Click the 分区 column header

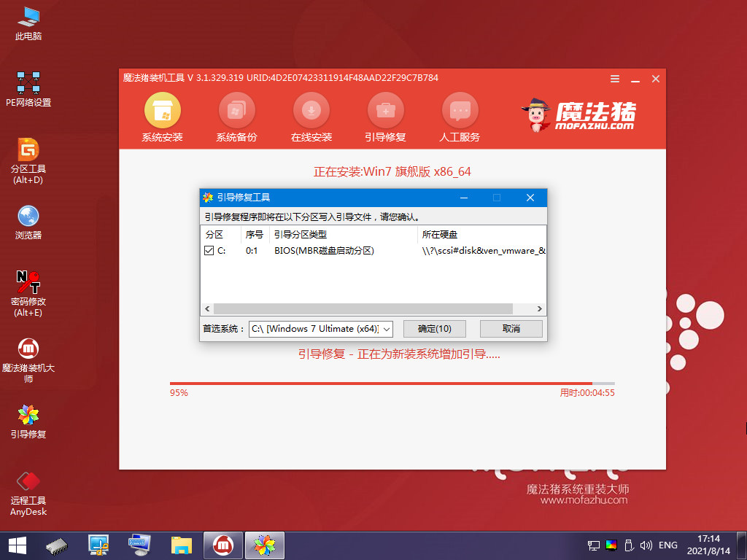(x=214, y=234)
